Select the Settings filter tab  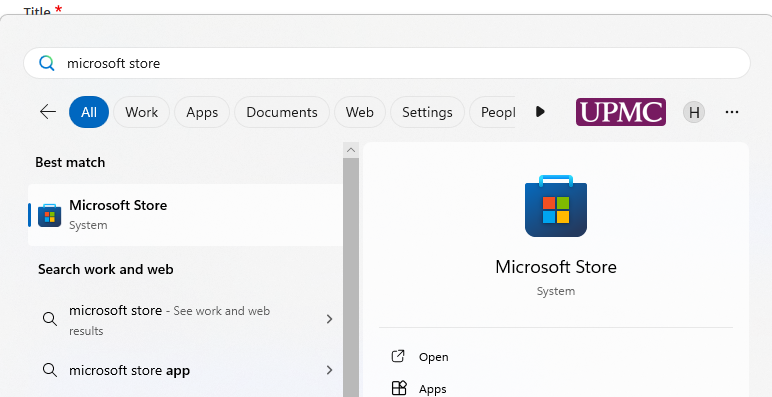(x=427, y=112)
